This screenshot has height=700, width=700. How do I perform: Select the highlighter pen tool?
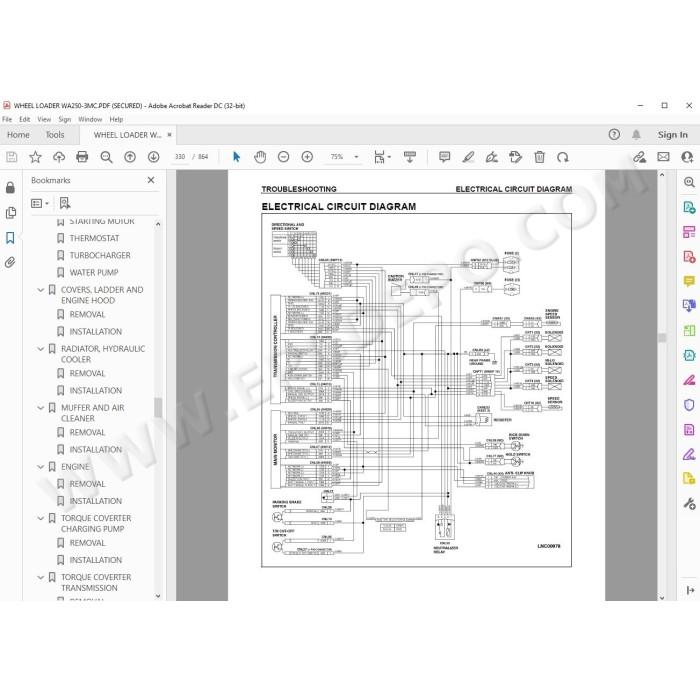pos(468,157)
